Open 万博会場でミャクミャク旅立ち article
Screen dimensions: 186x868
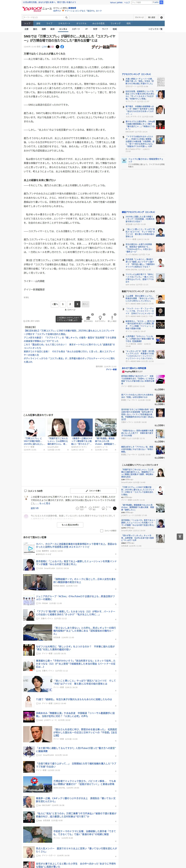pyautogui.click(x=84, y=782)
